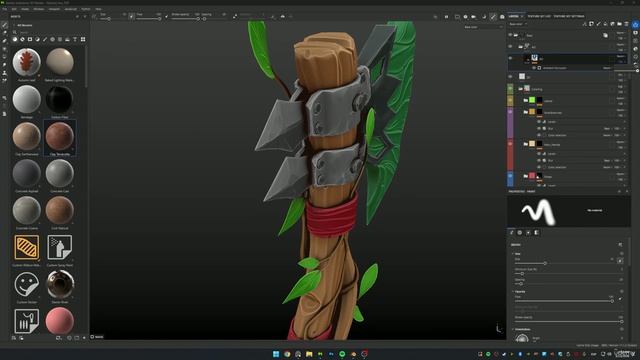Delete selected layer with trash icon
Screen dimensions: 640x360
click(x=626, y=24)
